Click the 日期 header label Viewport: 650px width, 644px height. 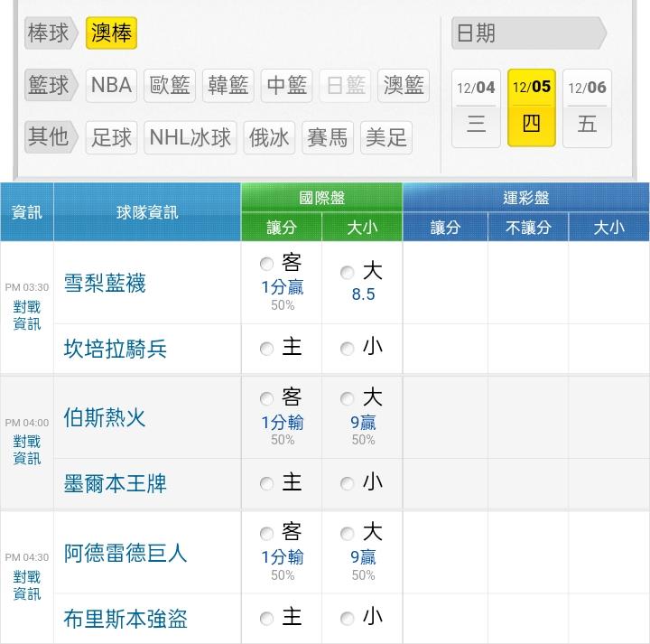[x=528, y=33]
